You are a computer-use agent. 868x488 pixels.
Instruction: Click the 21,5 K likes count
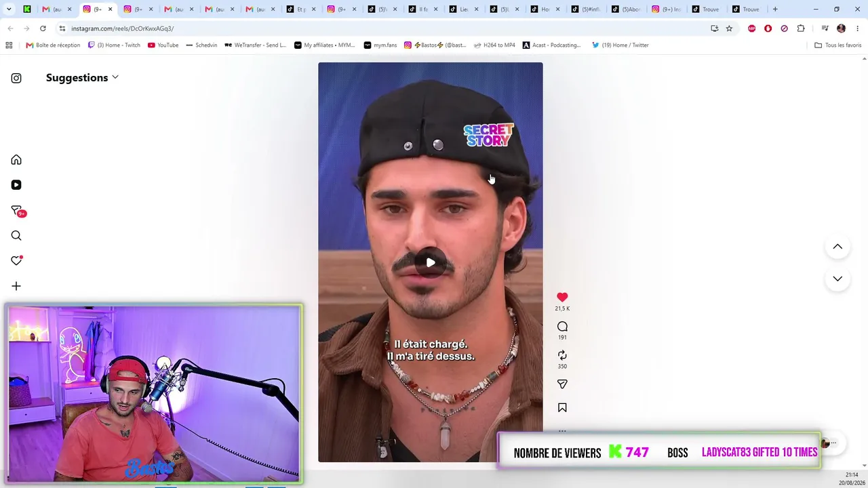click(x=562, y=308)
